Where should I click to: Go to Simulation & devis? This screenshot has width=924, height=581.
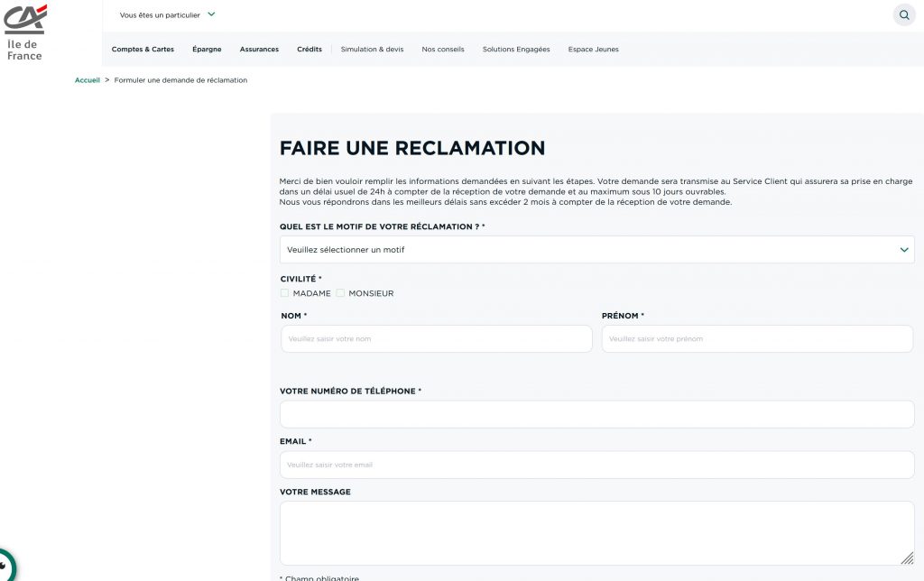point(372,50)
